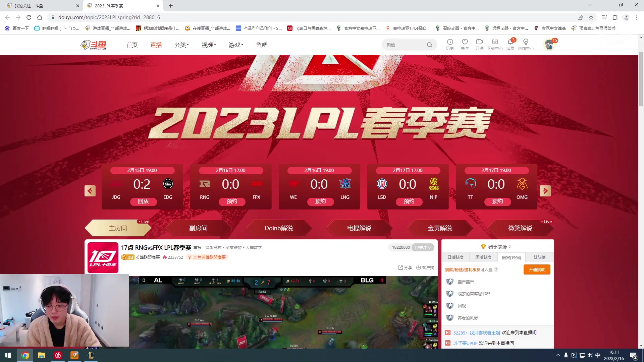Open the 视频 video dropdown menu
The image size is (644, 362).
point(208,45)
